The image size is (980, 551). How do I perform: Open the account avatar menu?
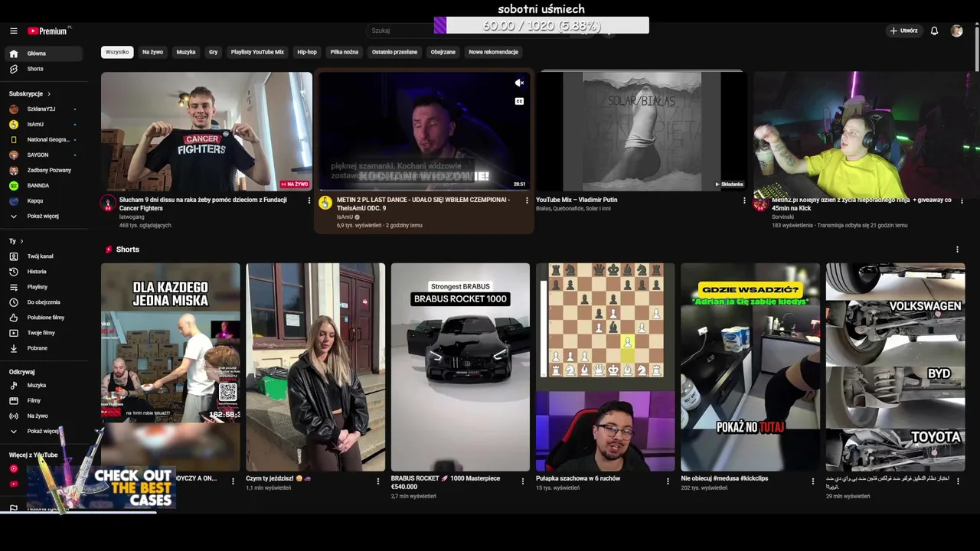(x=956, y=31)
